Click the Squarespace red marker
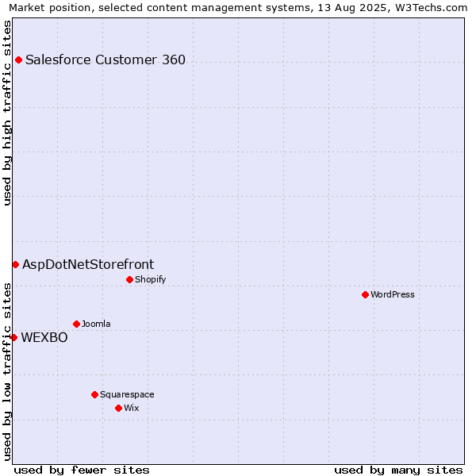Screen dimensions: 476x476 pos(94,394)
